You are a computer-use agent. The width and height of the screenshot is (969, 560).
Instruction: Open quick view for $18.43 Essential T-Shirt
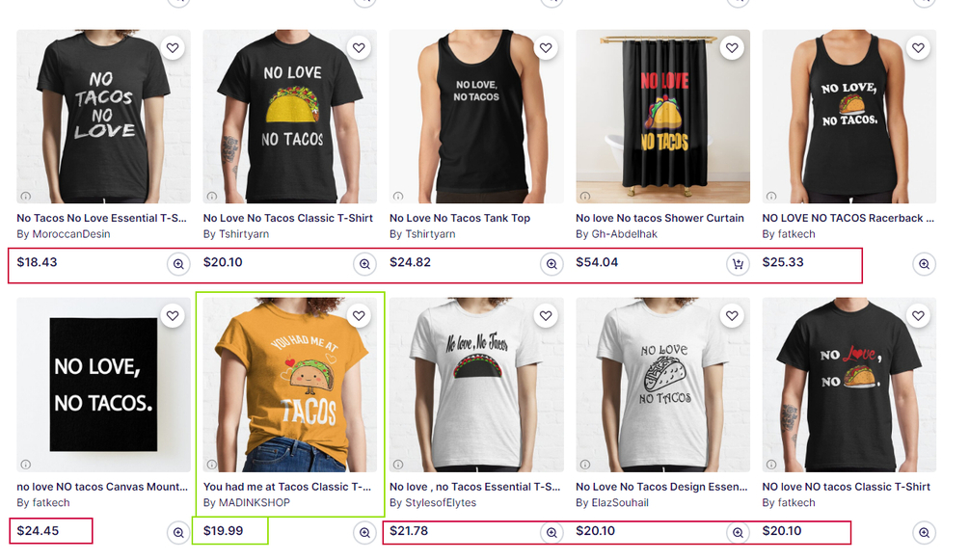(178, 264)
